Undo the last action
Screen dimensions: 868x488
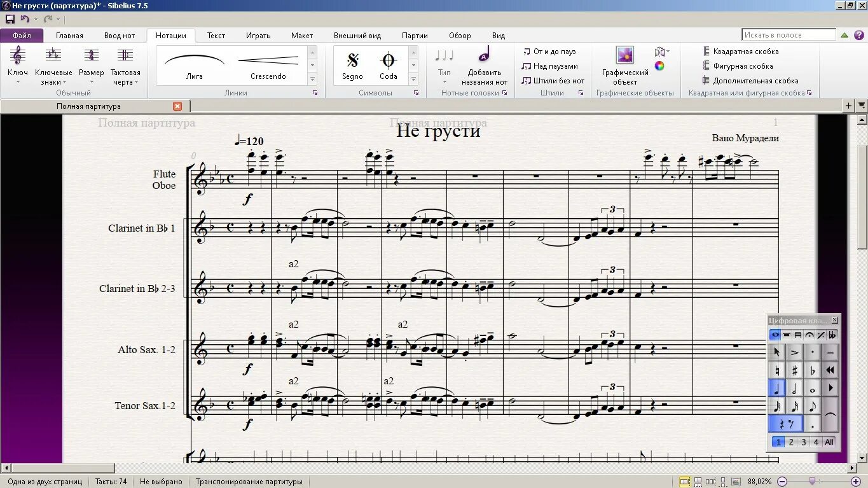coord(25,20)
